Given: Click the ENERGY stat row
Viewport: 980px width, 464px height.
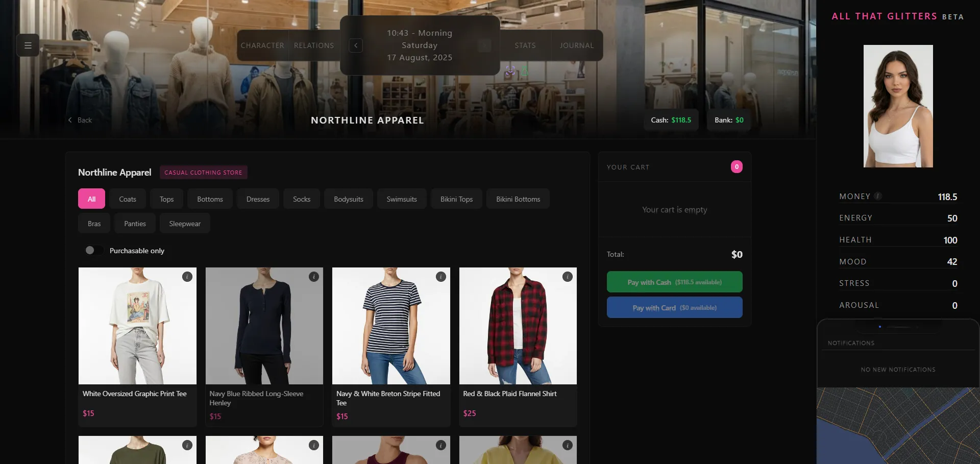Looking at the screenshot, I should point(898,218).
